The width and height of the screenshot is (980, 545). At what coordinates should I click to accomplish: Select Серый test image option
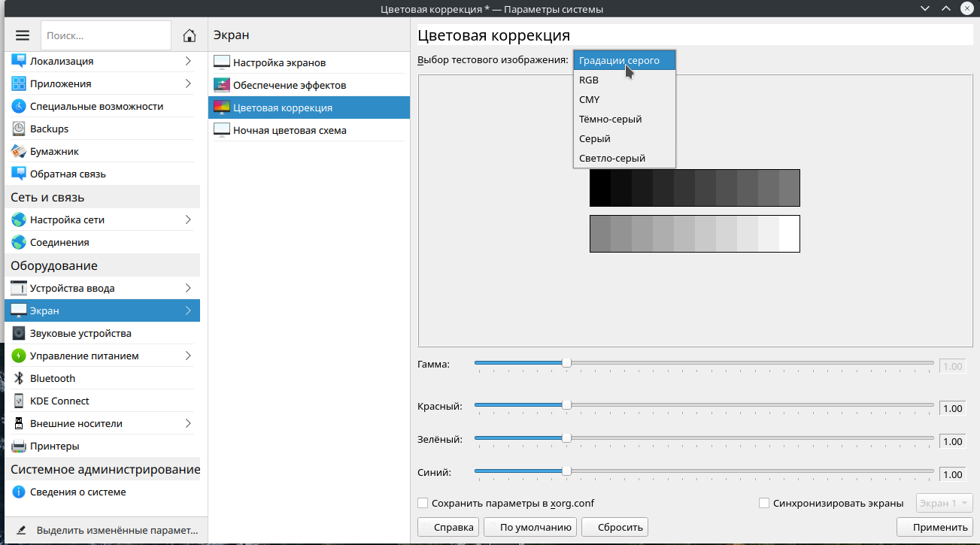[x=624, y=138]
